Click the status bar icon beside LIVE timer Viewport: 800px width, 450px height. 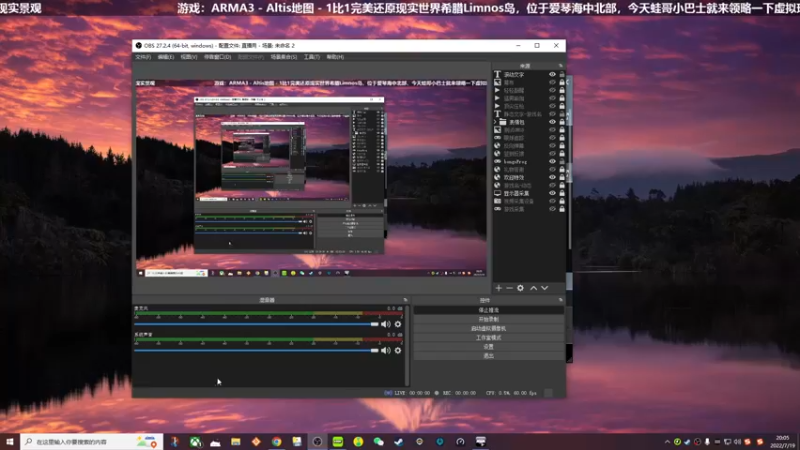388,393
